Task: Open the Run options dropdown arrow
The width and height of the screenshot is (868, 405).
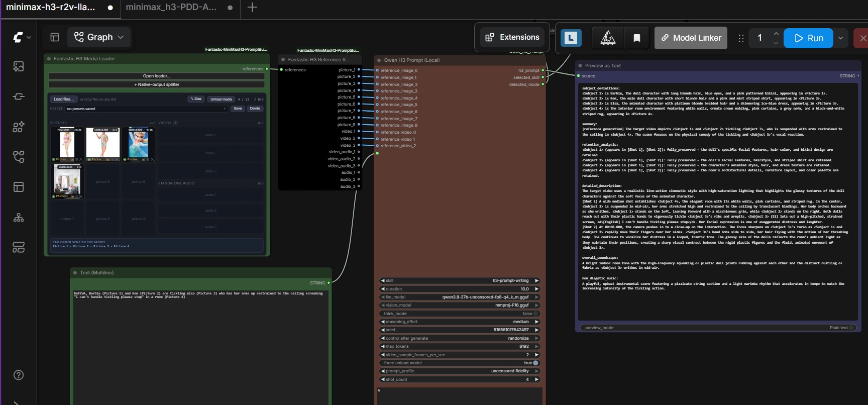Action: click(840, 38)
